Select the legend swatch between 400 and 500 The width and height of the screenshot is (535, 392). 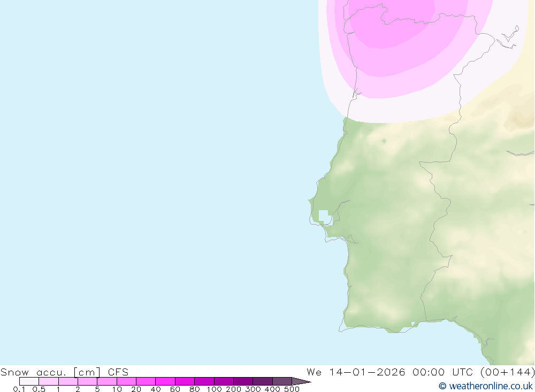click(x=282, y=381)
